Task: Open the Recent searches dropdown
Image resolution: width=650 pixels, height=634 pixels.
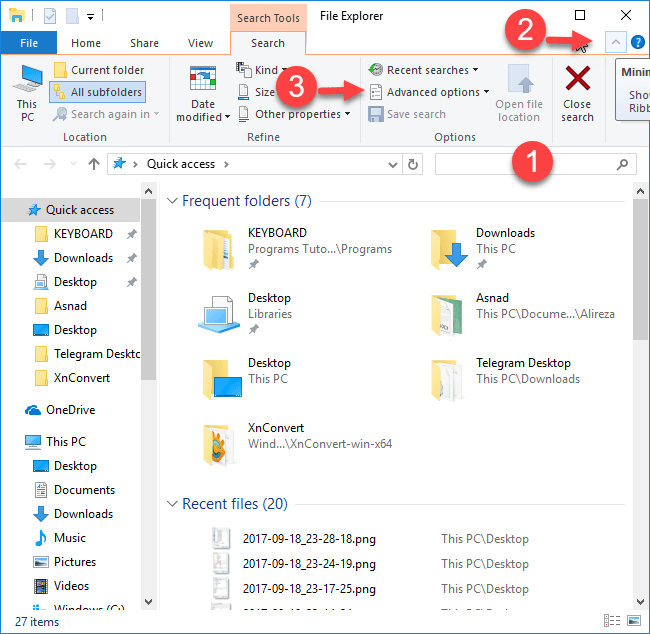Action: [x=424, y=70]
